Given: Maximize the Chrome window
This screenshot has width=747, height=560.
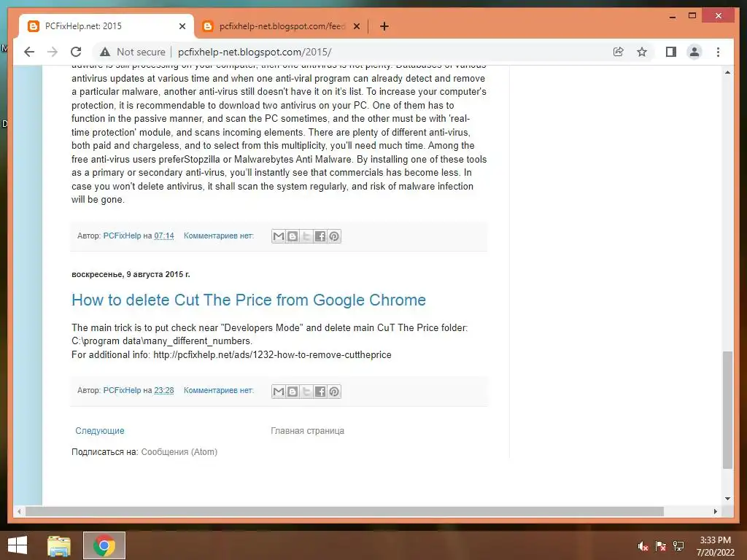Looking at the screenshot, I should [692, 16].
